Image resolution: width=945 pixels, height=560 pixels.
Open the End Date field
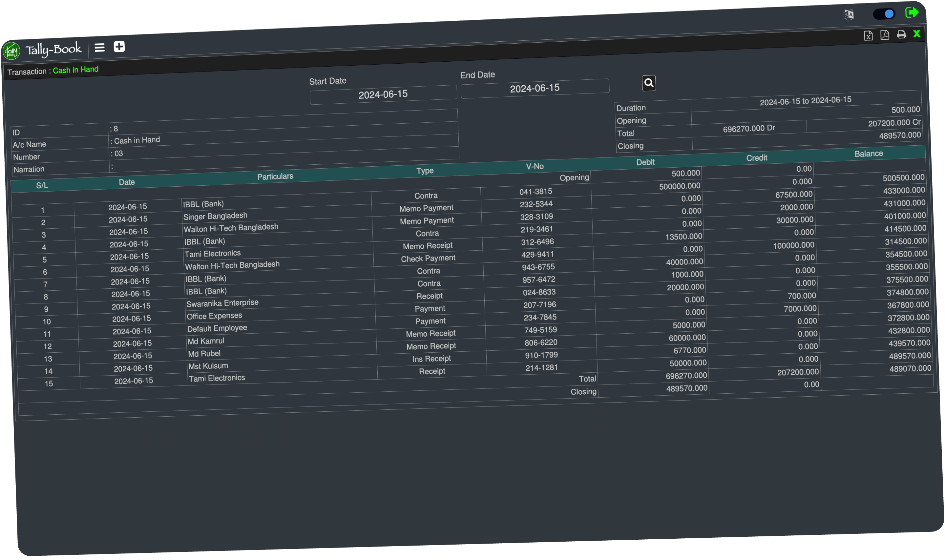pos(535,89)
